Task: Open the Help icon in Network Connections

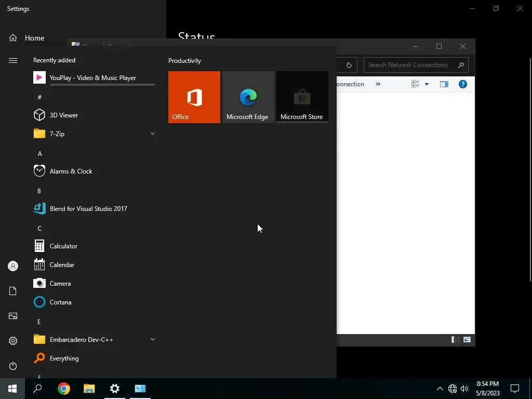Action: (x=463, y=84)
